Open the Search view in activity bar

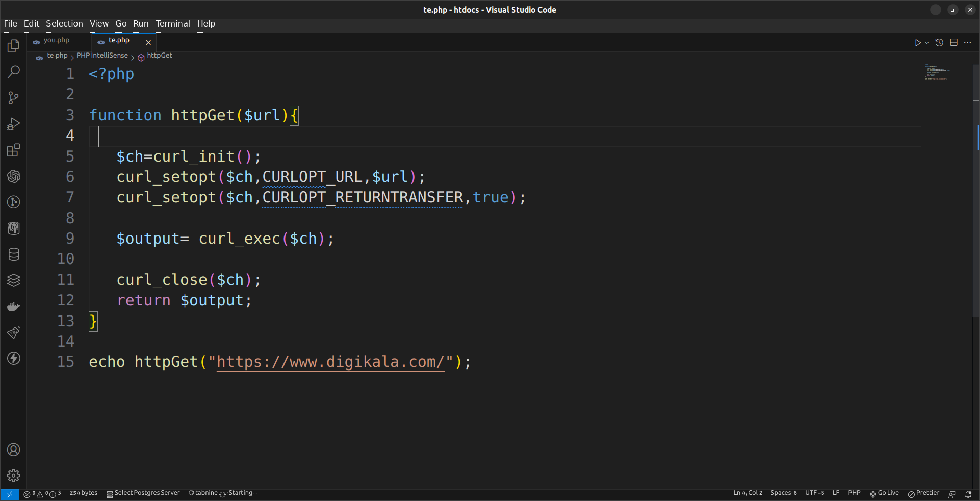pyautogui.click(x=14, y=72)
